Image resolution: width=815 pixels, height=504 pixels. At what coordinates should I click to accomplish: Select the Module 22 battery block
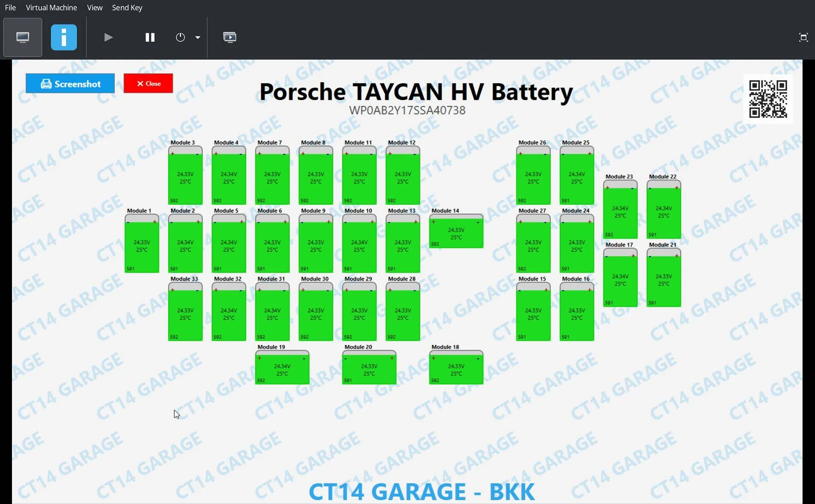point(664,210)
